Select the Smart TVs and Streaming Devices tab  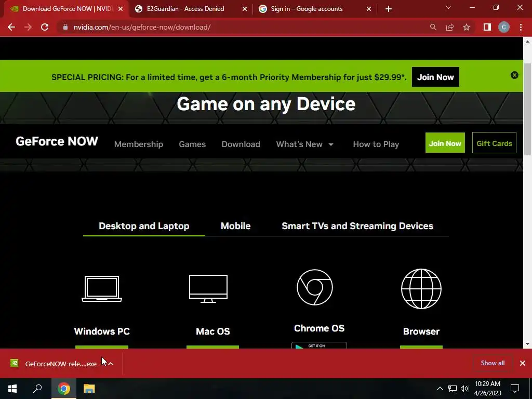point(357,226)
